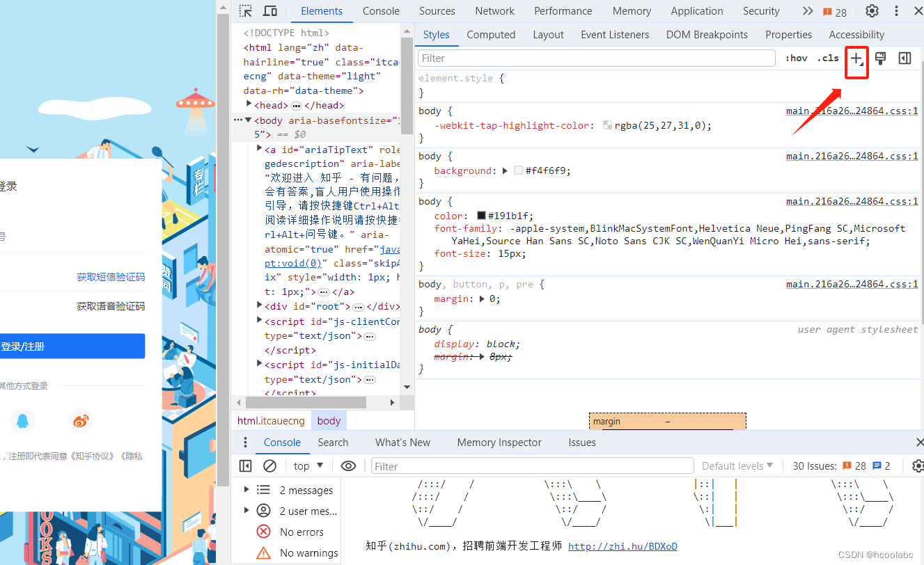This screenshot has width=924, height=565.
Task: Click the 登录/注册 login button
Action: (x=72, y=346)
